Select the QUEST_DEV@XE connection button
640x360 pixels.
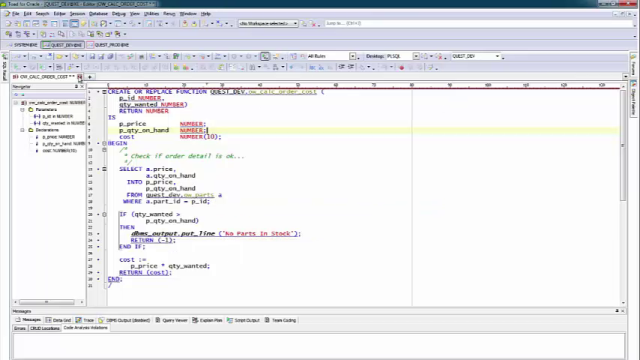(62, 45)
